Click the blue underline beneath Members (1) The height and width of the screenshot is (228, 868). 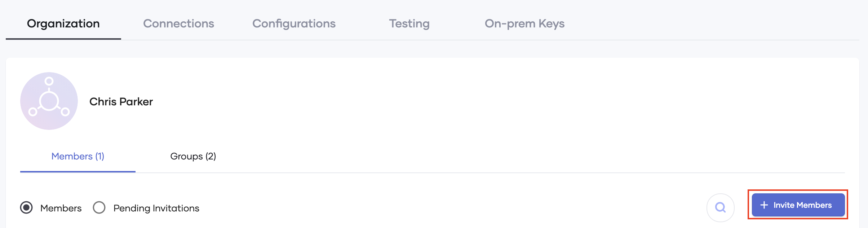78,172
